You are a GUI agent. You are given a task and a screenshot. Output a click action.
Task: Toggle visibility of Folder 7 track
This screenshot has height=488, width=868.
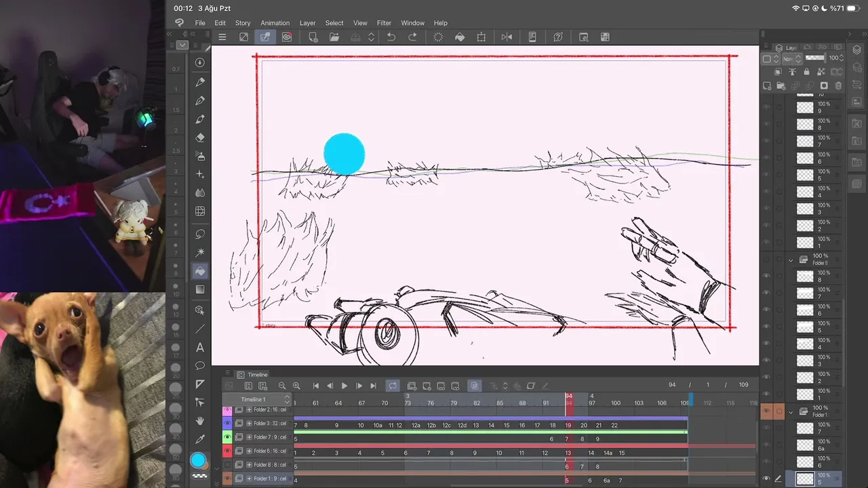[227, 437]
